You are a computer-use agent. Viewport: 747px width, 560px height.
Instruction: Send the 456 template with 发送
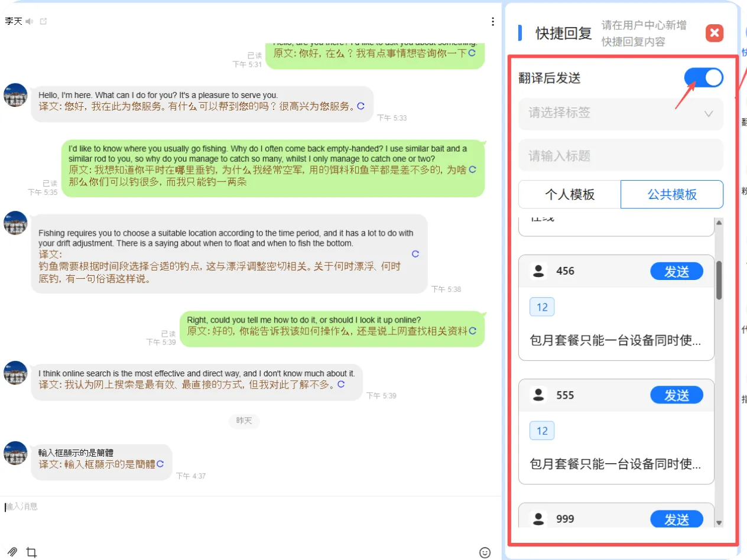pyautogui.click(x=677, y=271)
